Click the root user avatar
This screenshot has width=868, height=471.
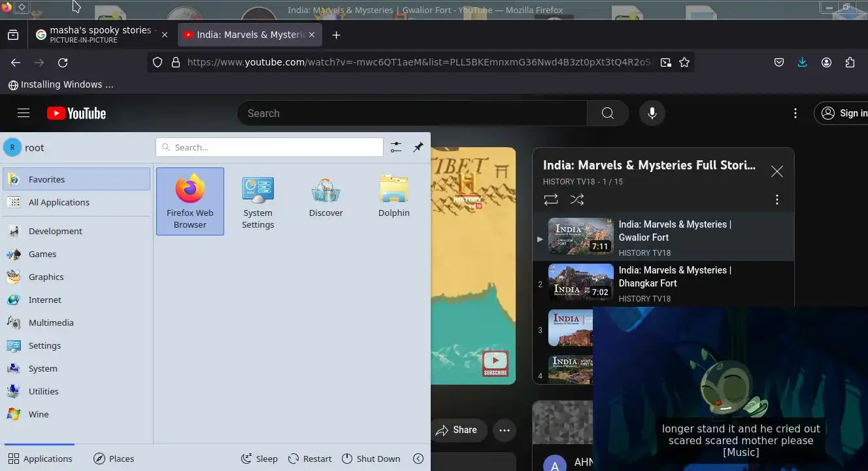coord(12,147)
